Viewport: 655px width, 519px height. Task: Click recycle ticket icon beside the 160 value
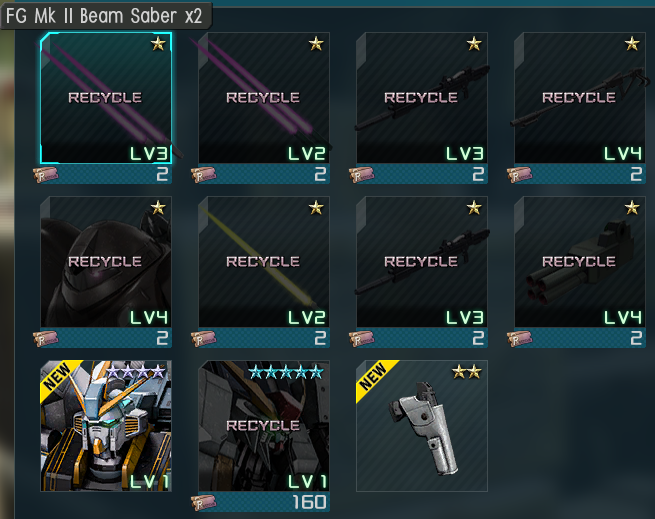tap(204, 502)
